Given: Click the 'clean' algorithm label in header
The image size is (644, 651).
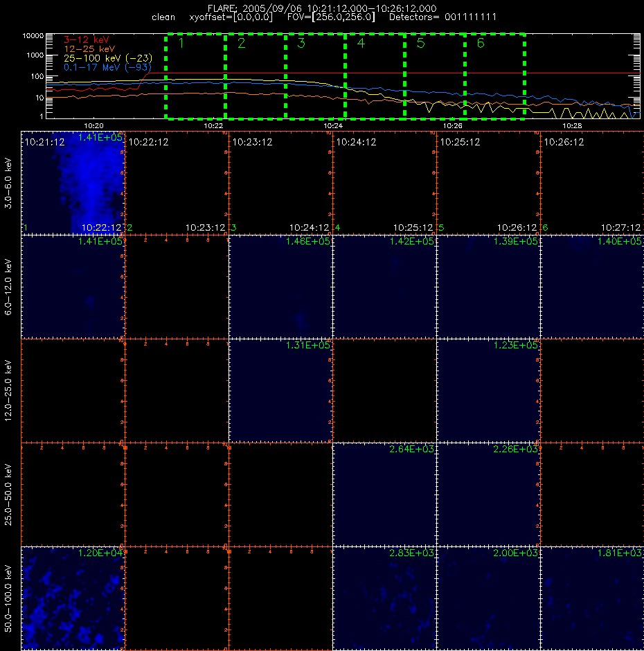Looking at the screenshot, I should point(163,17).
